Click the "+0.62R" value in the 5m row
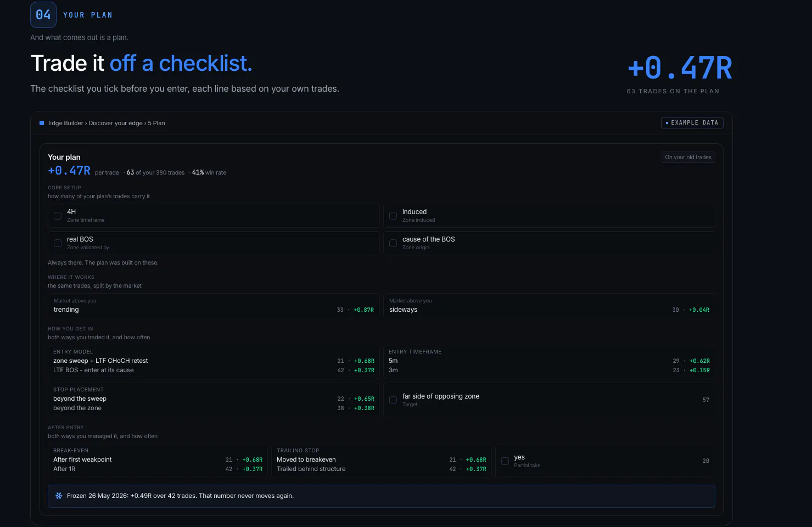The width and height of the screenshot is (812, 527). click(699, 361)
